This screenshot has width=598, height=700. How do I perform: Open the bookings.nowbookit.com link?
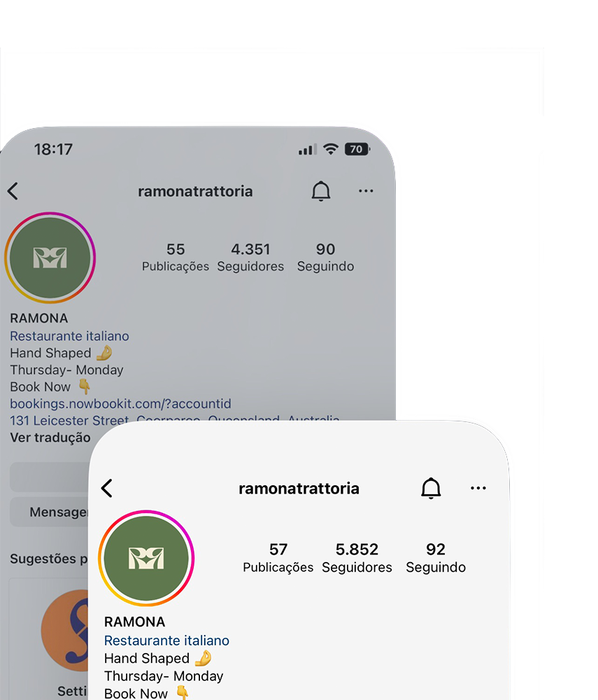[x=120, y=404]
